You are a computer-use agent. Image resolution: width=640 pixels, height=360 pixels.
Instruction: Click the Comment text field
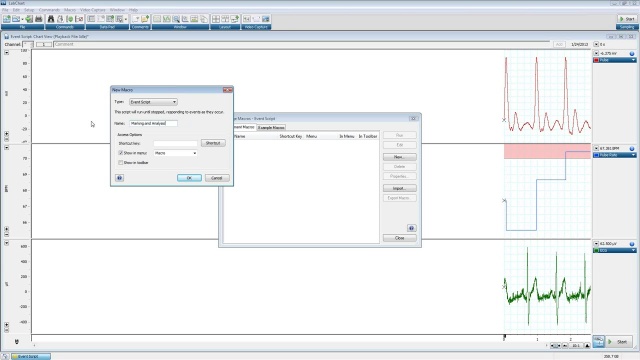(302, 44)
